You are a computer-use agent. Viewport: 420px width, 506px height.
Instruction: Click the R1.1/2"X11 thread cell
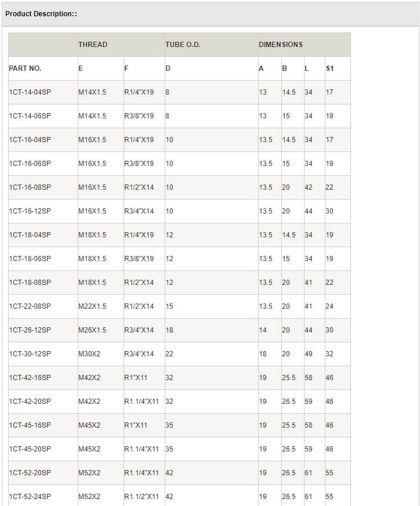pyautogui.click(x=142, y=497)
